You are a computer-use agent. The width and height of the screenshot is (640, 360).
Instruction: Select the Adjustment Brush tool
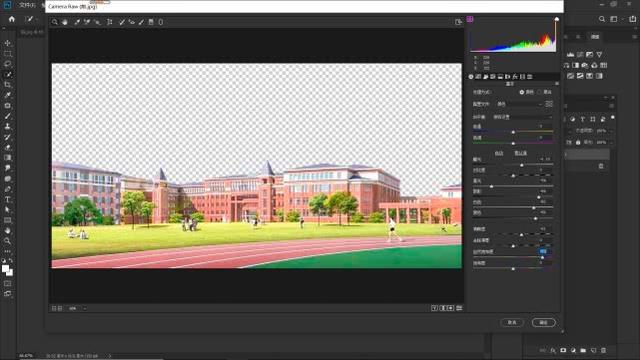tap(141, 22)
